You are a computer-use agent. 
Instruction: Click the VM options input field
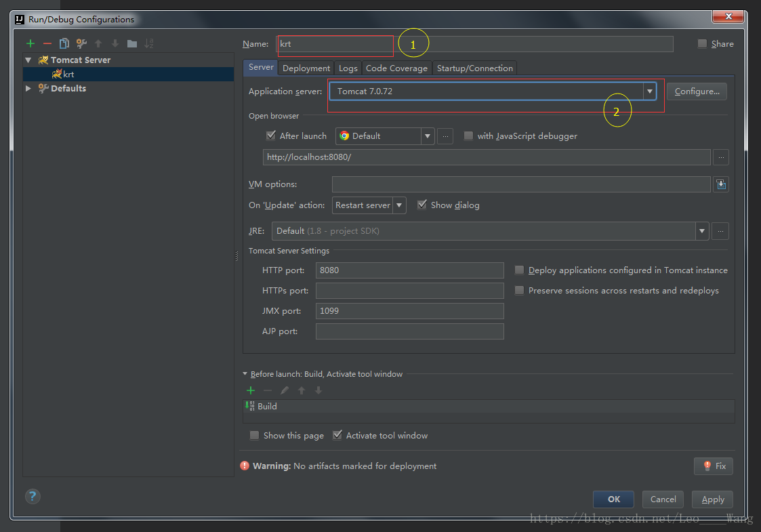(x=521, y=184)
